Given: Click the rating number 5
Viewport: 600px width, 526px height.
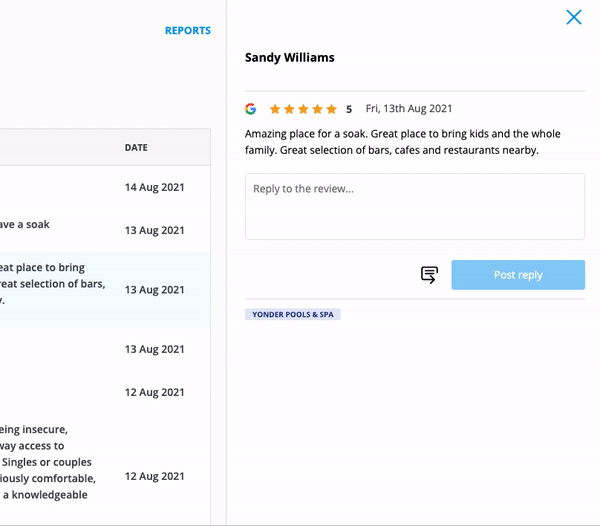Looking at the screenshot, I should coord(349,109).
